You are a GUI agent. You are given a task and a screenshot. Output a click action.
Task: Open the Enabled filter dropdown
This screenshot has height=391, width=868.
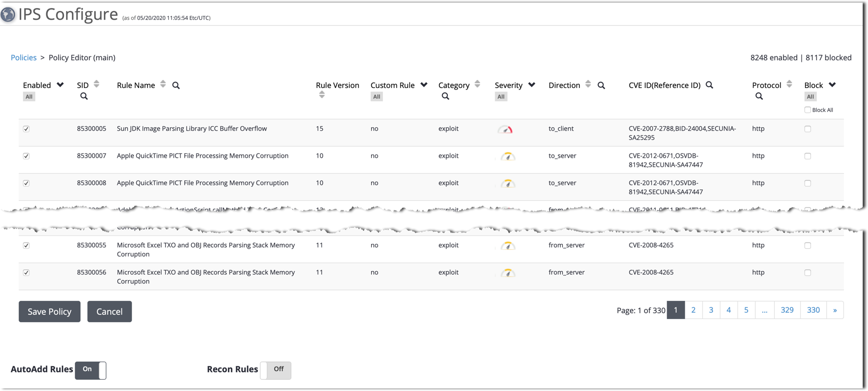tap(60, 85)
